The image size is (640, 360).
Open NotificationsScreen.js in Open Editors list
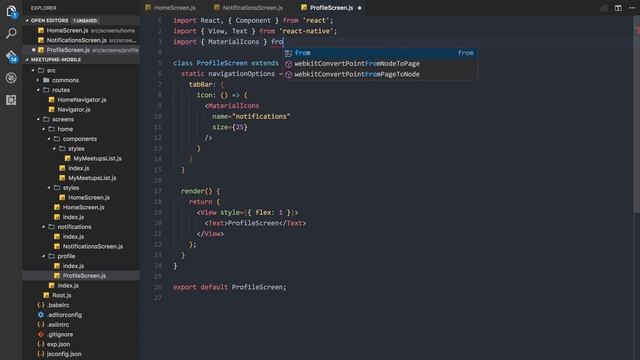tap(81, 40)
